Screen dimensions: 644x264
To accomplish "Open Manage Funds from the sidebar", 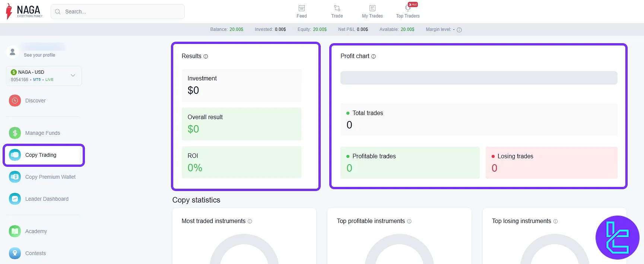I will [43, 133].
